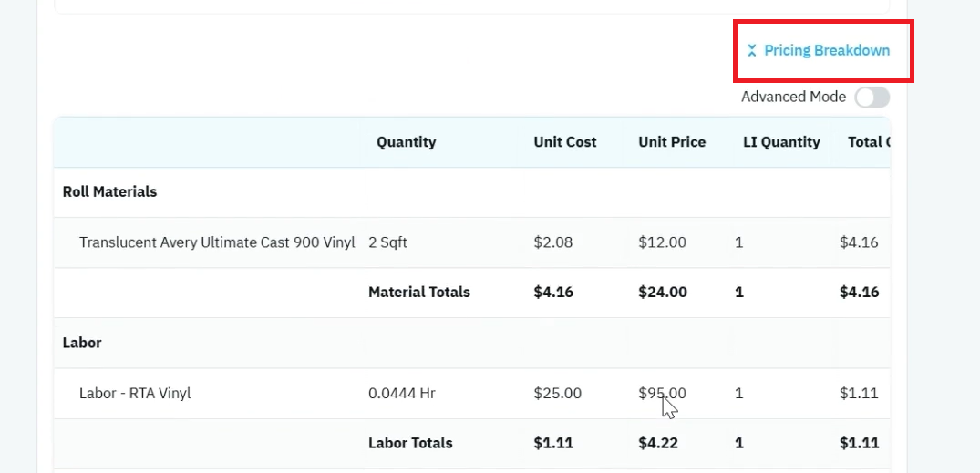Click the LI Quantity column header
Viewport: 980px width, 473px height.
click(781, 142)
